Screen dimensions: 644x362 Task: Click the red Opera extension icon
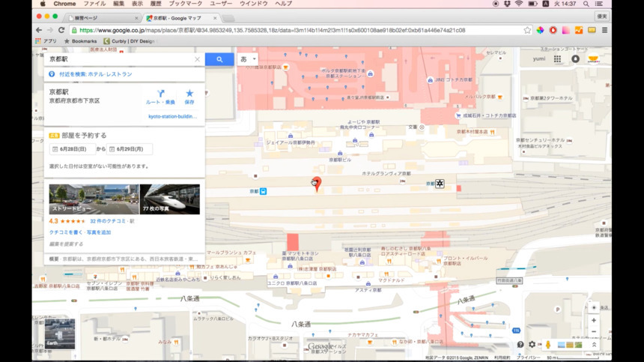tap(553, 30)
